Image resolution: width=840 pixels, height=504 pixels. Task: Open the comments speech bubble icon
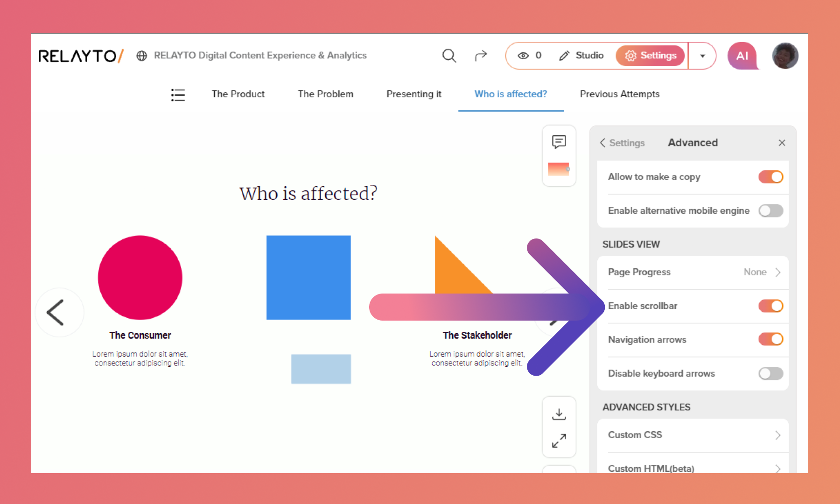[559, 141]
